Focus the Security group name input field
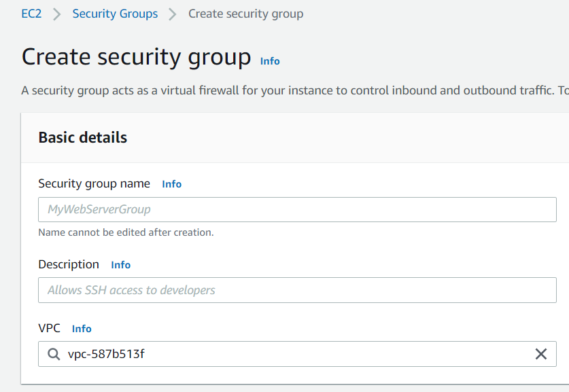 pos(297,210)
